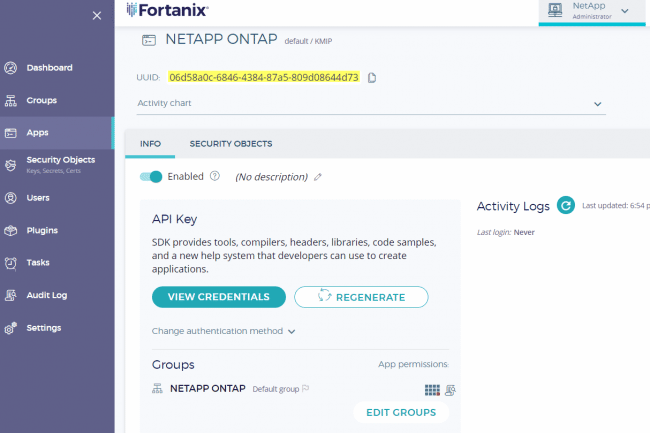
Task: Select the highlighted UUID value
Action: coord(264,77)
